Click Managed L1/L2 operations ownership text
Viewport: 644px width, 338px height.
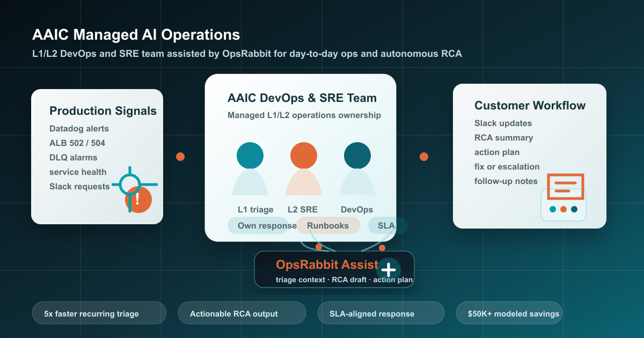tap(305, 115)
